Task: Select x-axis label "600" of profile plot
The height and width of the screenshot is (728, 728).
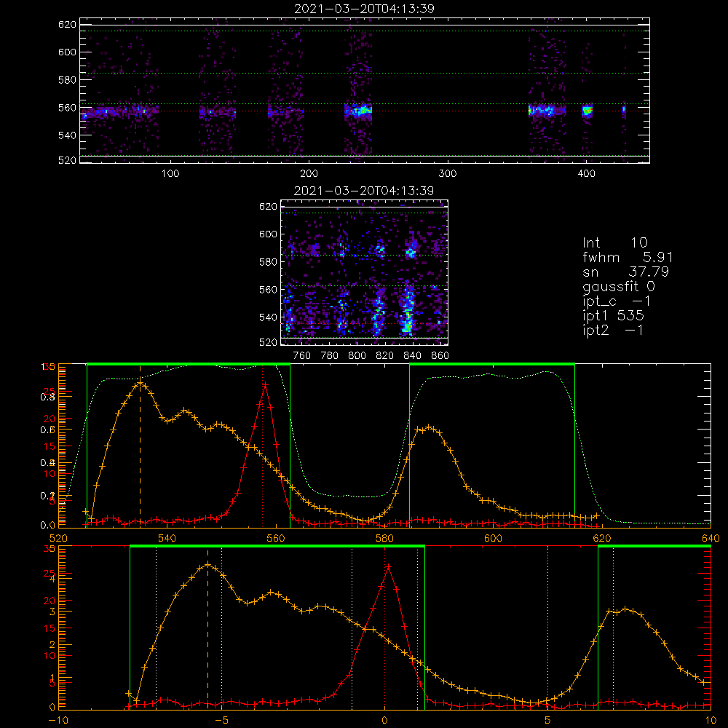Action: (493, 538)
